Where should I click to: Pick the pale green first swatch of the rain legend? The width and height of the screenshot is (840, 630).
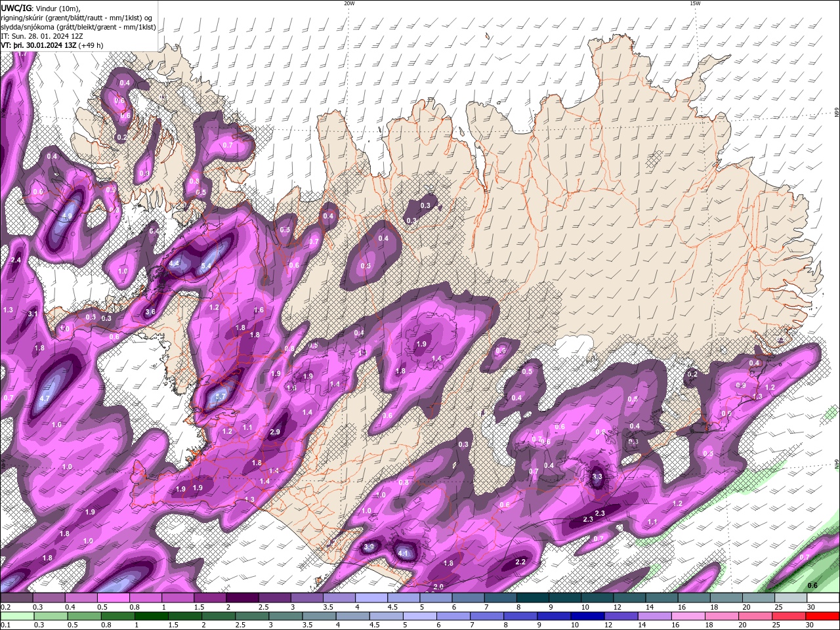pos(16,616)
